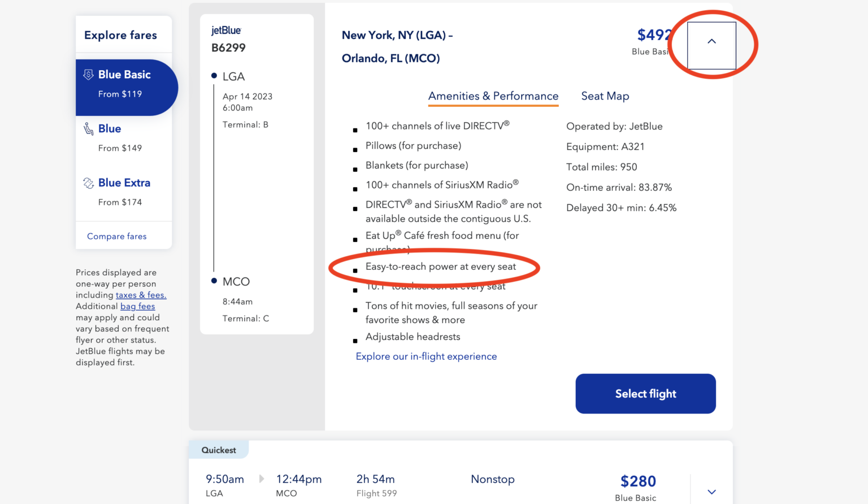Choose the Blue fare seat icon
Image resolution: width=868 pixels, height=504 pixels.
88,128
